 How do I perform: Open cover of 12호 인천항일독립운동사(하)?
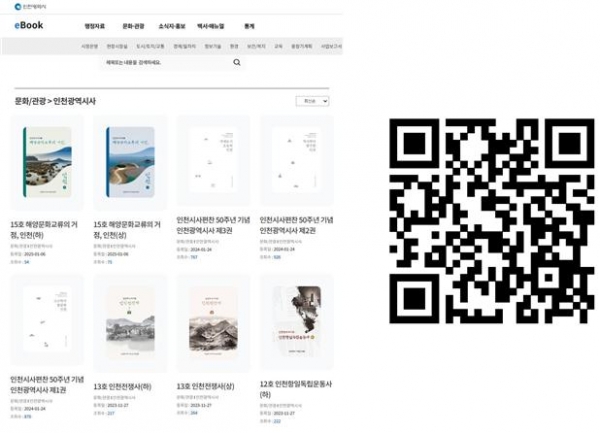point(297,322)
